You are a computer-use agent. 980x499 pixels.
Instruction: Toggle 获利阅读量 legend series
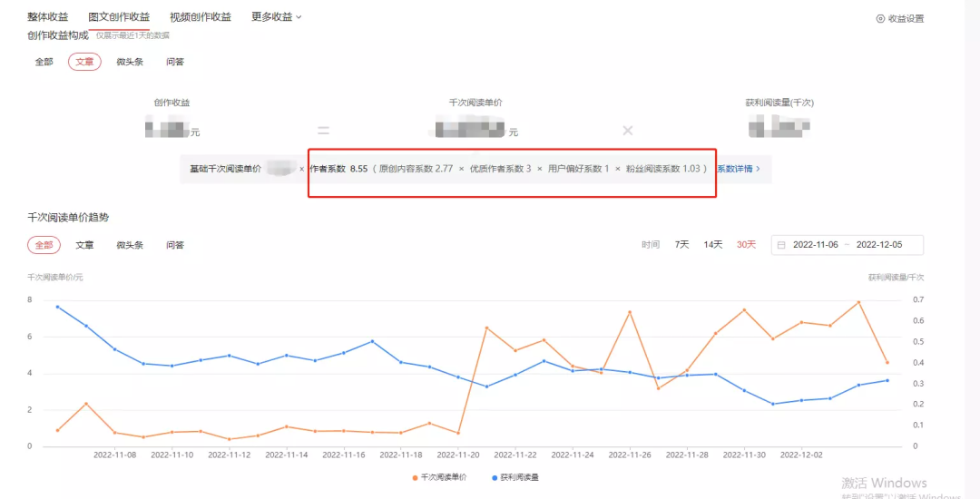click(x=515, y=477)
